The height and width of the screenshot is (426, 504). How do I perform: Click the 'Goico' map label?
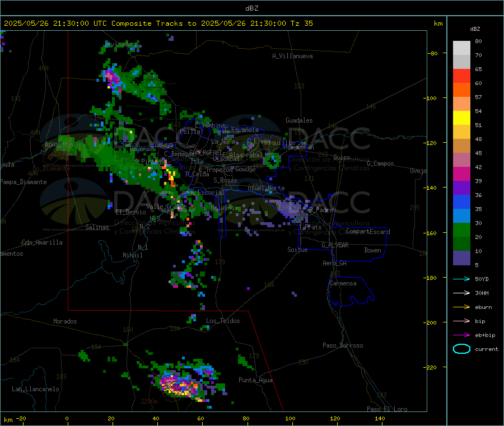(342, 157)
